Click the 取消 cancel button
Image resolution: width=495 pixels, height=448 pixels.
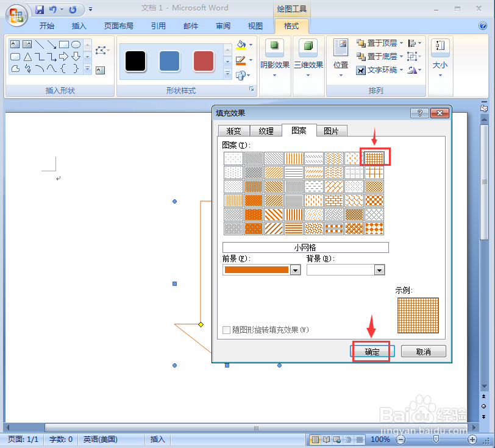[x=423, y=352]
